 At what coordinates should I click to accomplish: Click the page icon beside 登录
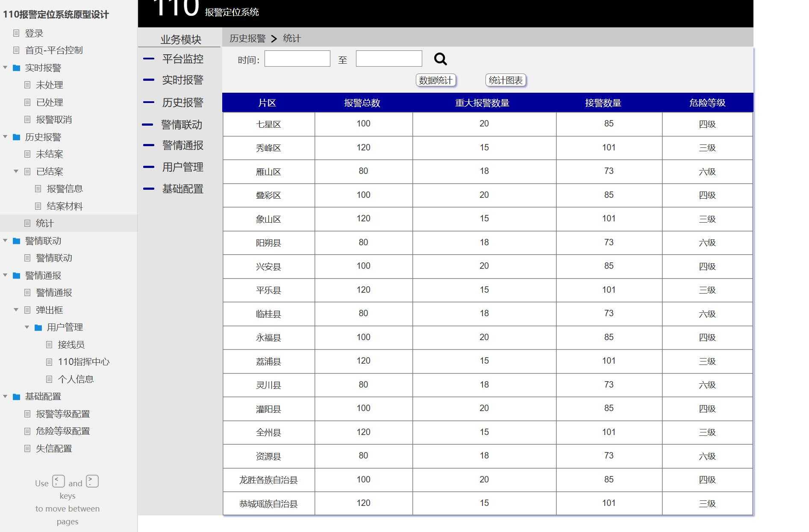tap(16, 33)
